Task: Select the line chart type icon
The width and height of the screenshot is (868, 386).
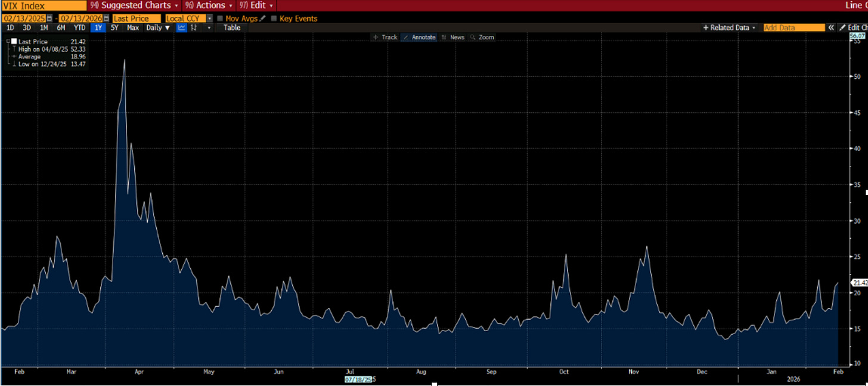Action: 182,27
